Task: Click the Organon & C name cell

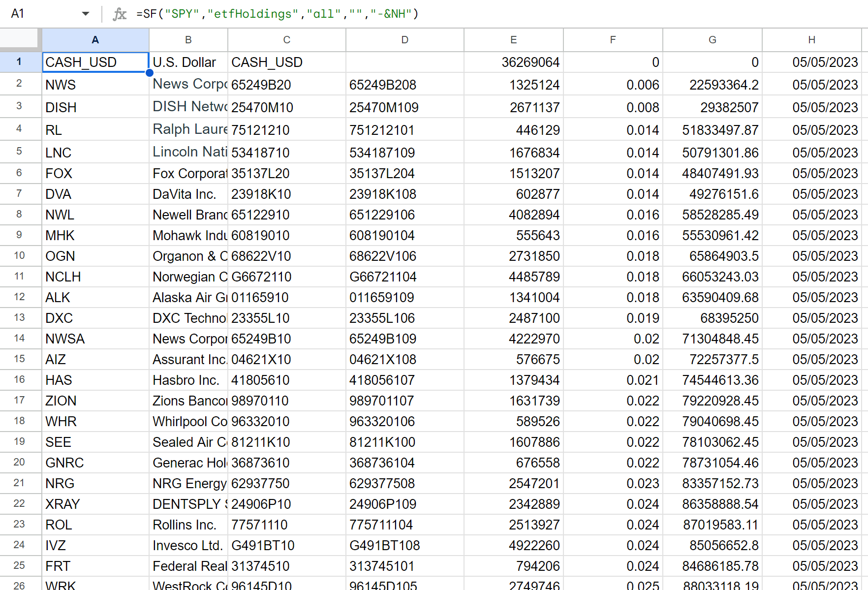Action: [188, 256]
